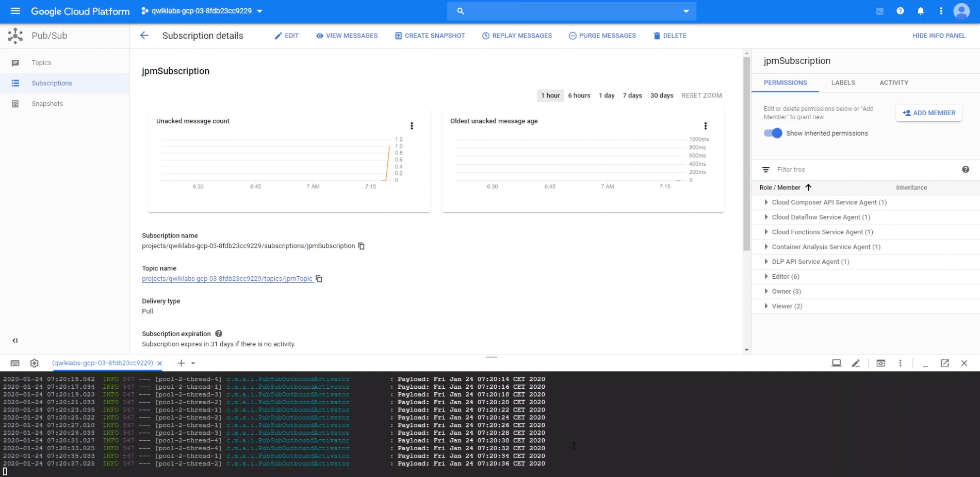Image resolution: width=980 pixels, height=477 pixels.
Task: Focus the top search field
Action: point(571,11)
